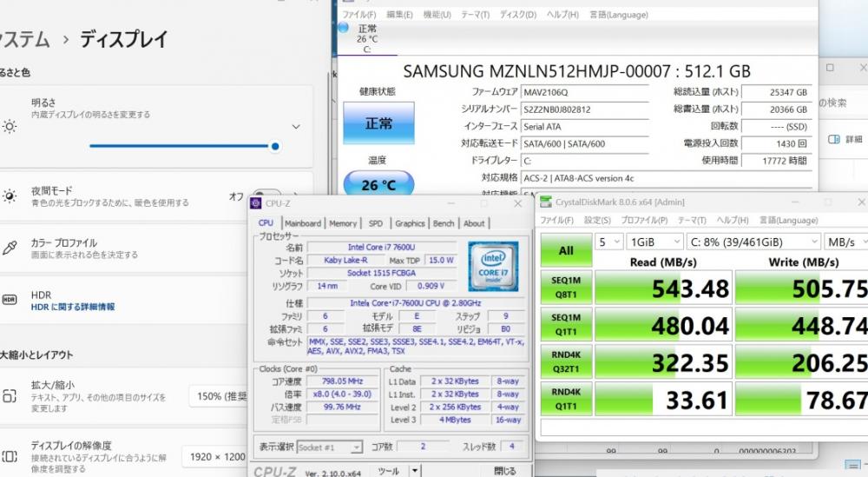
Task: Open ディスク(D) menu in CrystalDiskInfo
Action: (518, 15)
